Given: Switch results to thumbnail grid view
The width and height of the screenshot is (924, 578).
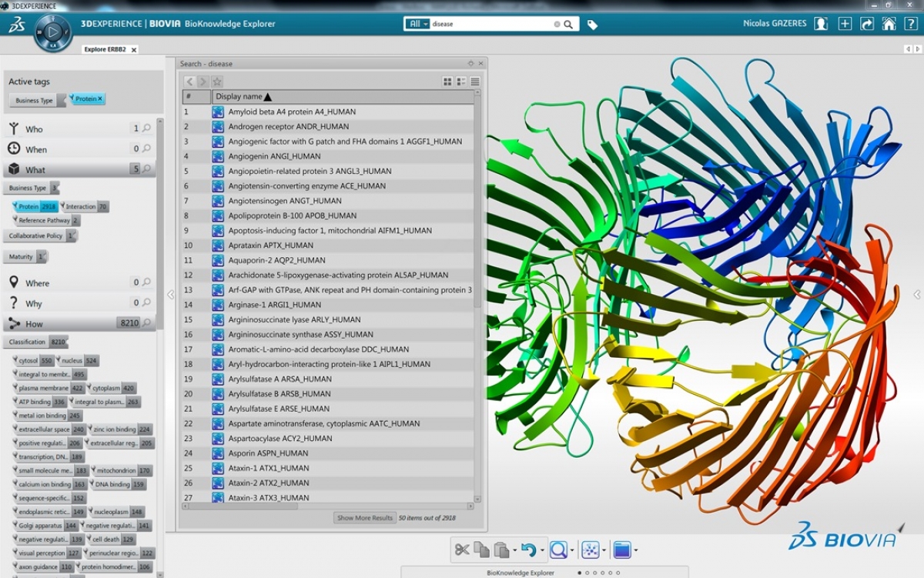Looking at the screenshot, I should (447, 82).
